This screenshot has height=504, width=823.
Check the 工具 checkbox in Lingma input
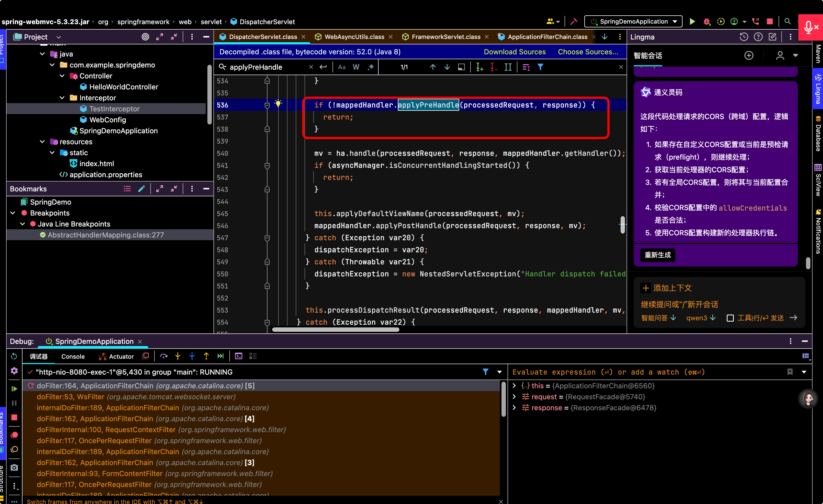tap(730, 318)
